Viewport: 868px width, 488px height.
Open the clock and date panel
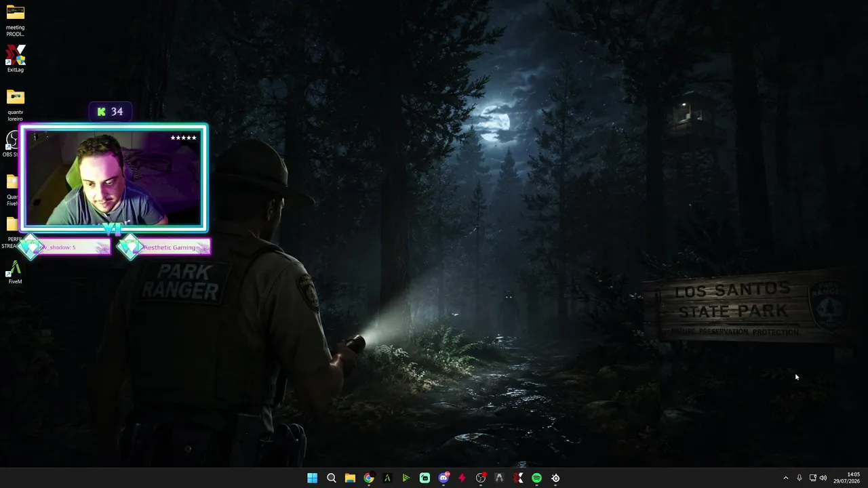[847, 478]
